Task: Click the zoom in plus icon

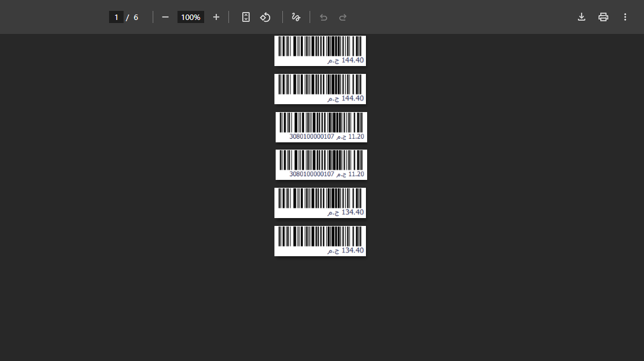Action: pos(216,17)
